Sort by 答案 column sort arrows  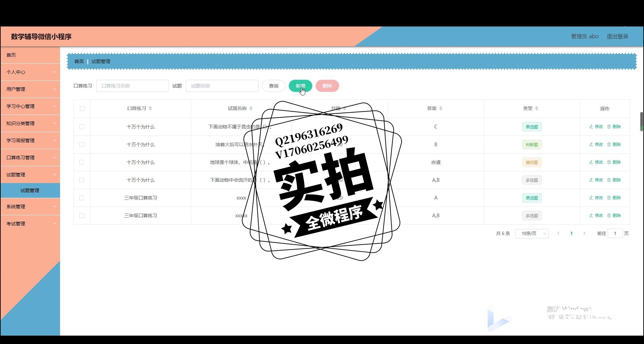click(x=441, y=108)
